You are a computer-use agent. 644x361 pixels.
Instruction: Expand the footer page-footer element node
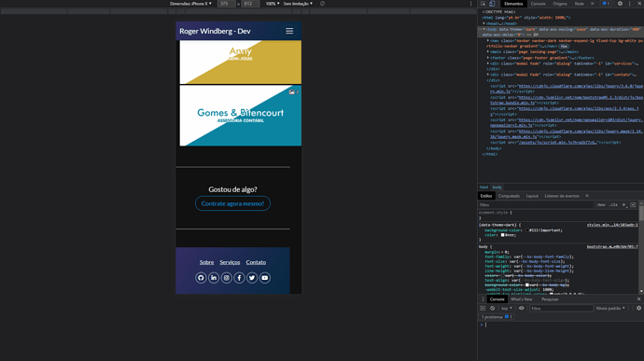pos(488,58)
